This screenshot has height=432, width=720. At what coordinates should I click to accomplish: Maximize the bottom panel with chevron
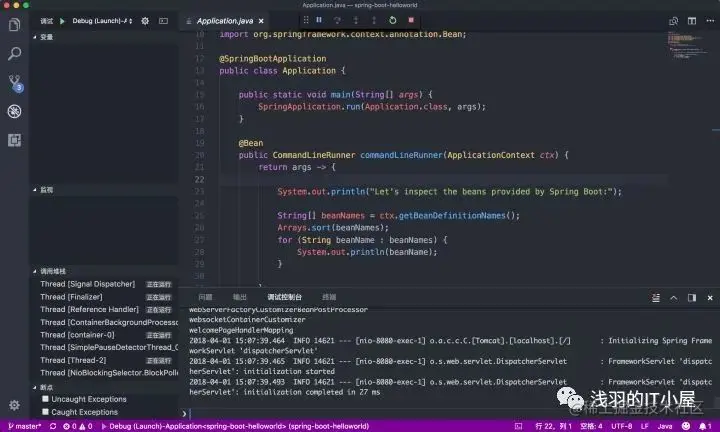(674, 298)
